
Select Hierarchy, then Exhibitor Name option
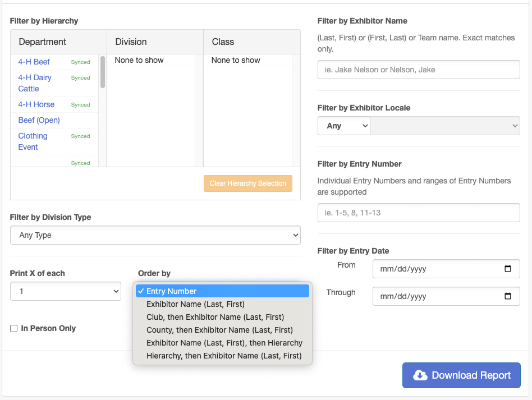click(x=224, y=356)
